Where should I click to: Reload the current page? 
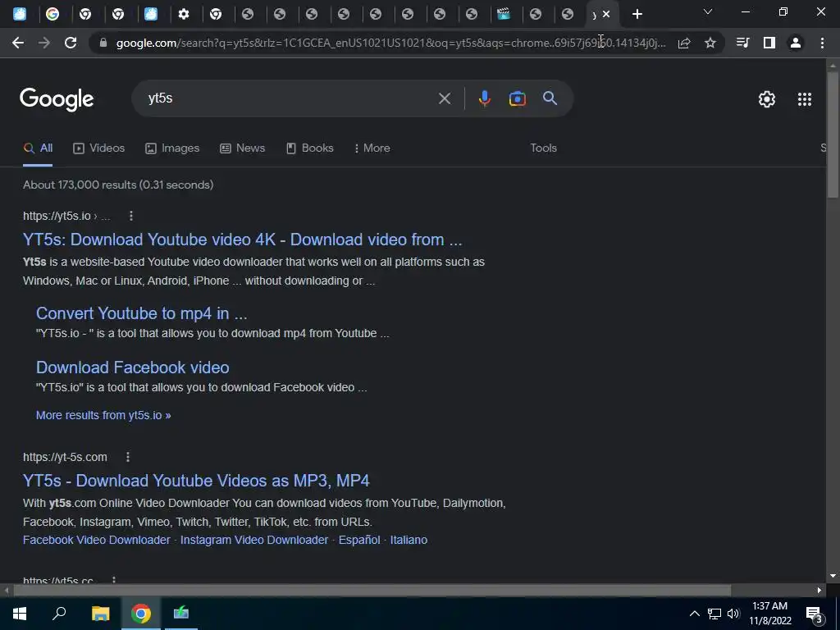click(71, 43)
